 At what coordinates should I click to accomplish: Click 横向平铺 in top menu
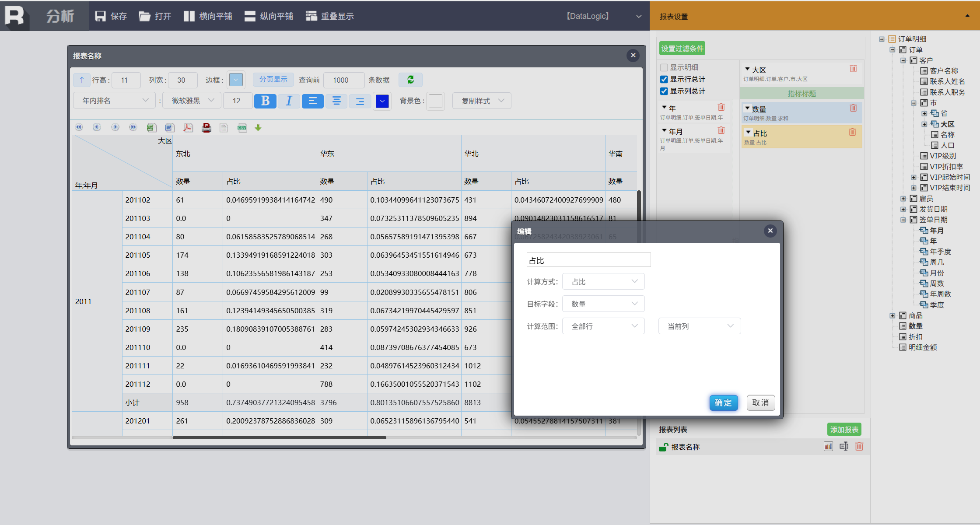[x=208, y=16]
